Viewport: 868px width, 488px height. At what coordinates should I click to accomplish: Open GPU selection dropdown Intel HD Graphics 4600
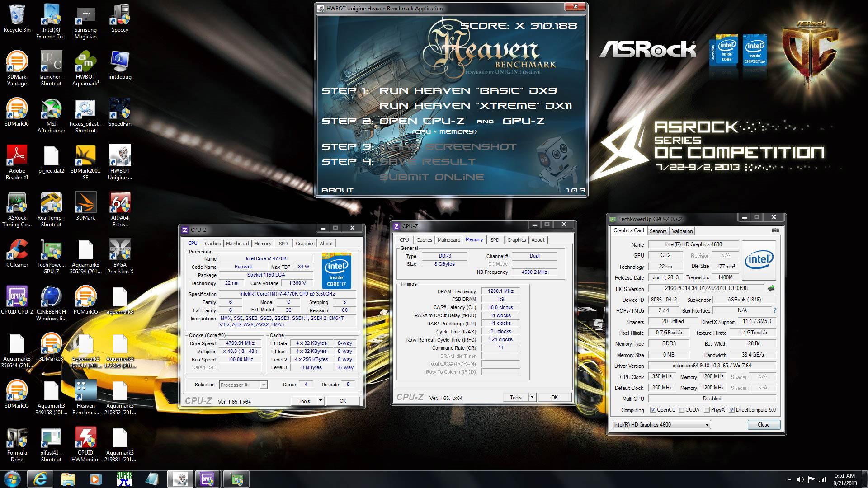[661, 425]
